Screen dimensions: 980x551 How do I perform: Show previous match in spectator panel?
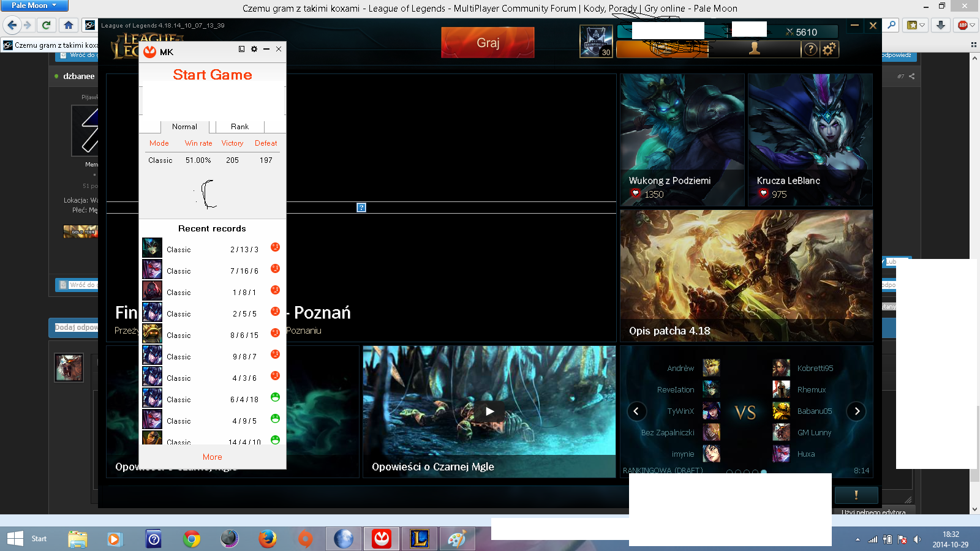pyautogui.click(x=636, y=411)
